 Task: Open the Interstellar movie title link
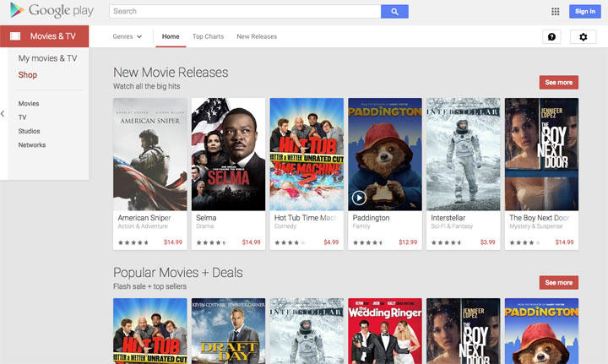pos(448,218)
